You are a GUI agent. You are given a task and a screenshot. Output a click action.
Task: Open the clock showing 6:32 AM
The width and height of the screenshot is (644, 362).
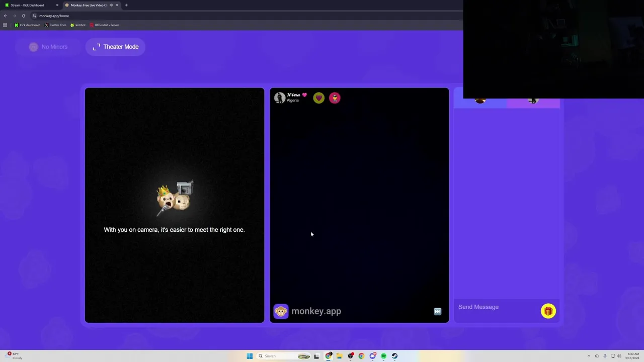633,356
